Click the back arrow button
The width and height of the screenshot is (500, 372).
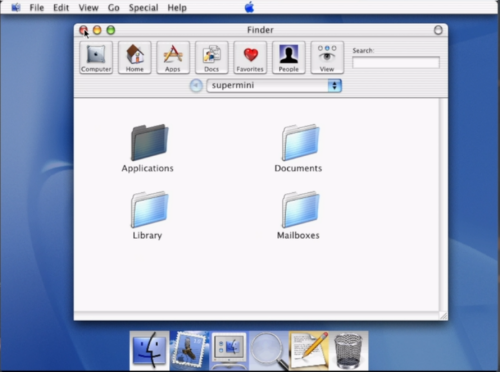(x=196, y=86)
